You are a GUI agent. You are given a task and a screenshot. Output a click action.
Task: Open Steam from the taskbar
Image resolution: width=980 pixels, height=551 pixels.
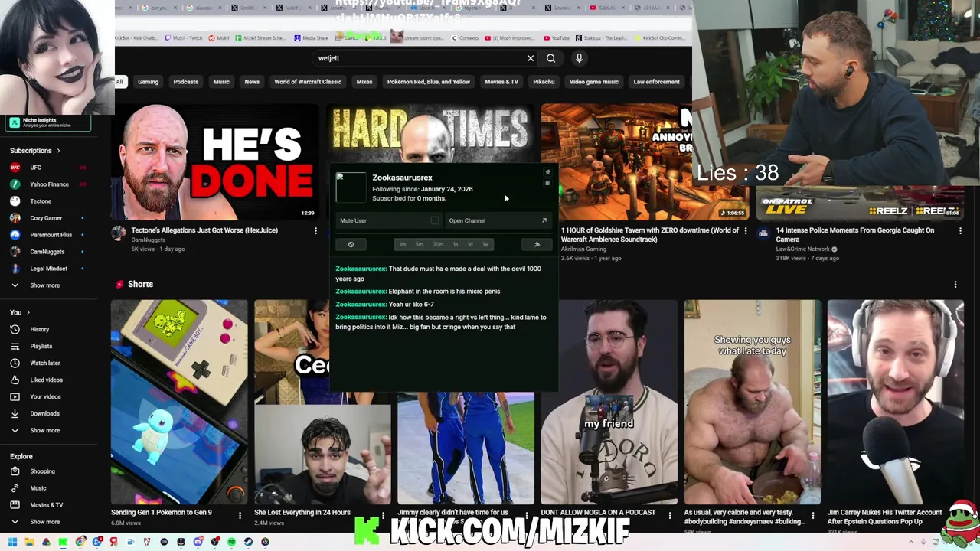(248, 542)
